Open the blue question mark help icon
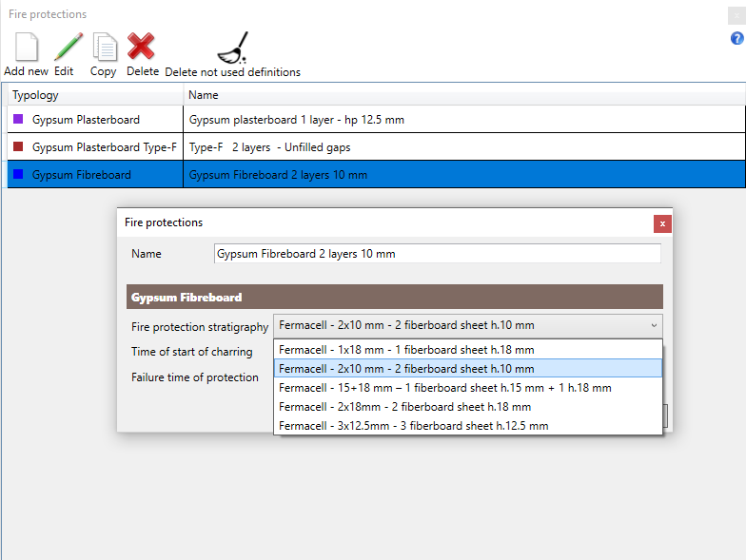This screenshot has width=746, height=560. click(x=736, y=38)
